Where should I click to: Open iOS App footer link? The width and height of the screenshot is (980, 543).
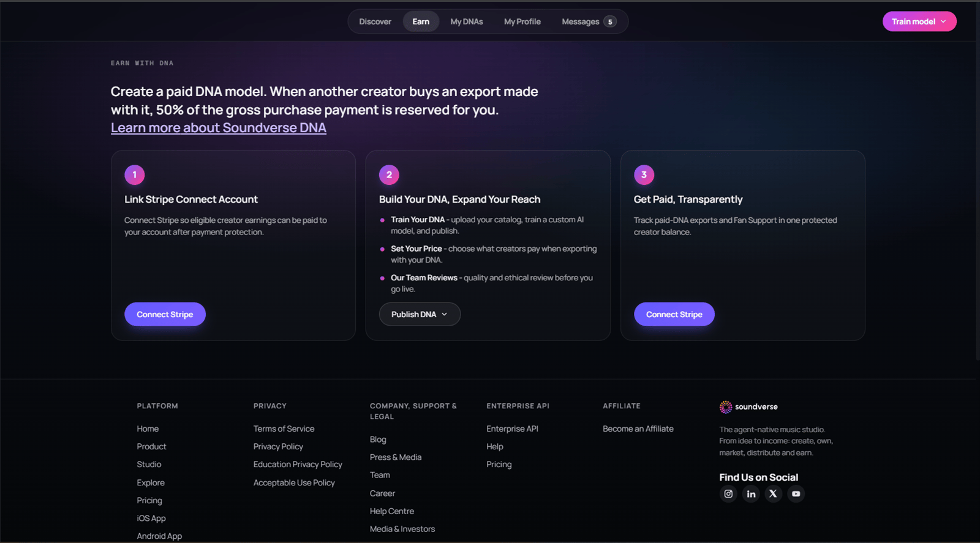151,518
